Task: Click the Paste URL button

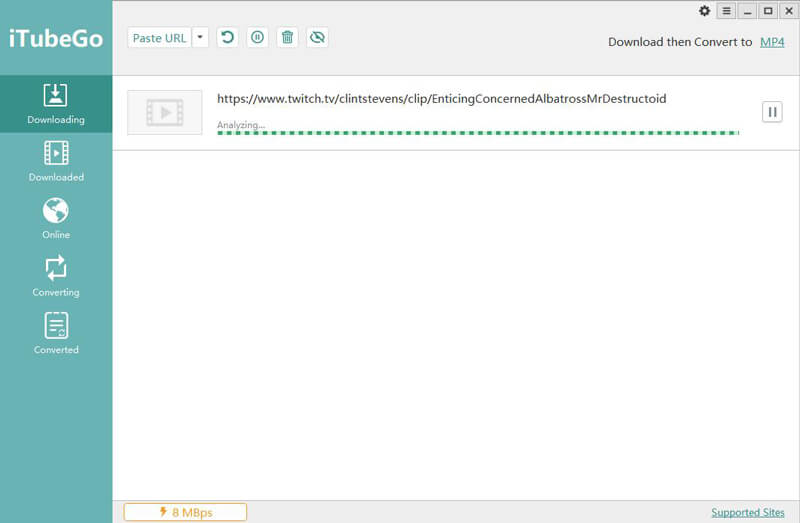Action: tap(159, 38)
